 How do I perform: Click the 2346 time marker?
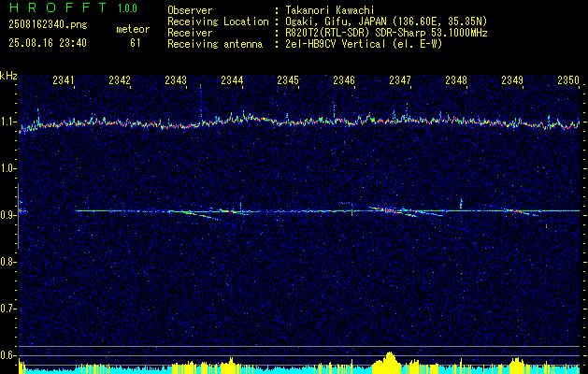coord(344,79)
